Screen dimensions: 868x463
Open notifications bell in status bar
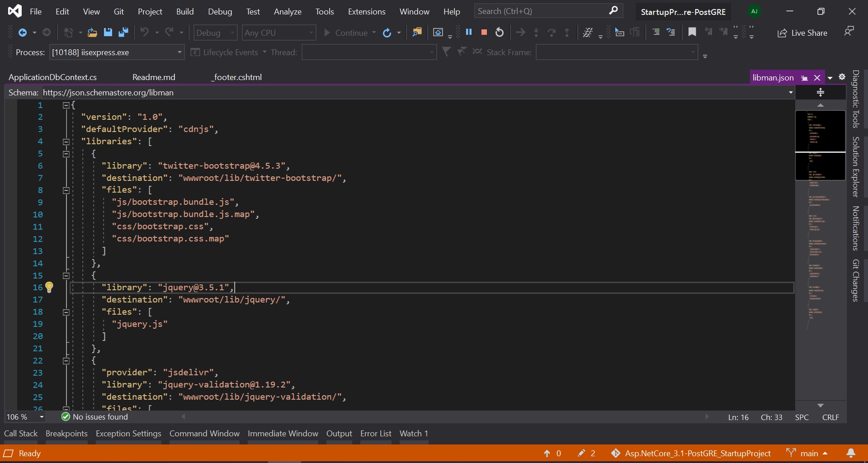point(851,453)
